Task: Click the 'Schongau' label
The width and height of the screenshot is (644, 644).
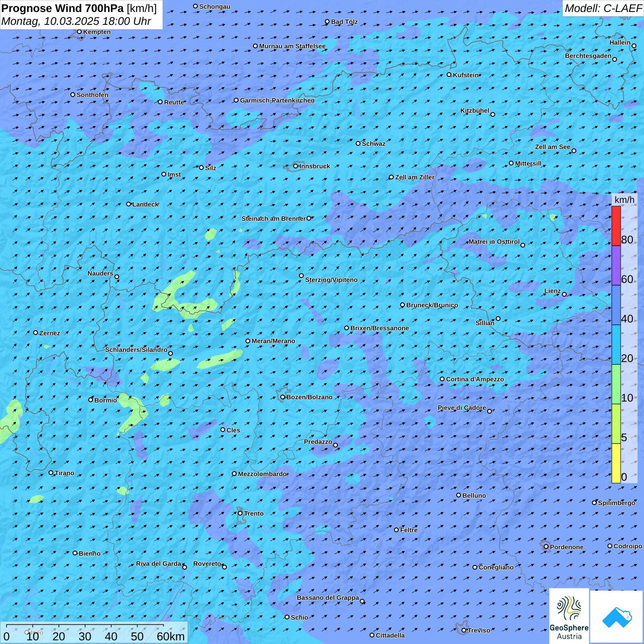Action: 215,6
